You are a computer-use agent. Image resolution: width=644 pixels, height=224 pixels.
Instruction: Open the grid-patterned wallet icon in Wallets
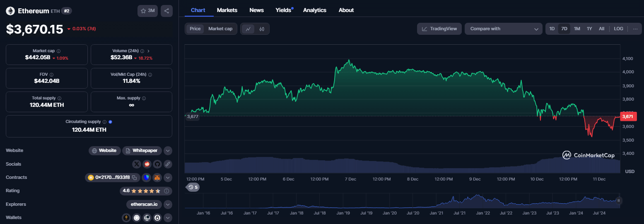pos(147,217)
